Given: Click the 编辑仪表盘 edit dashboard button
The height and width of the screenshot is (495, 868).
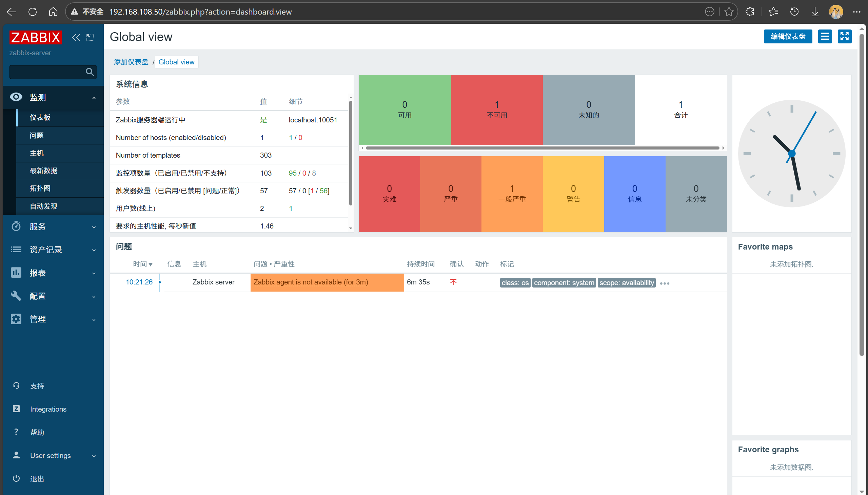Looking at the screenshot, I should pos(787,36).
